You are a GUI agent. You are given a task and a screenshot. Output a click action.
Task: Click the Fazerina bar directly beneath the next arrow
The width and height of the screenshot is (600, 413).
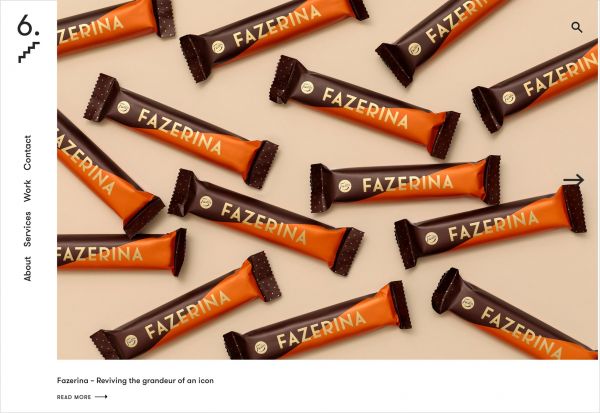pyautogui.click(x=490, y=227)
